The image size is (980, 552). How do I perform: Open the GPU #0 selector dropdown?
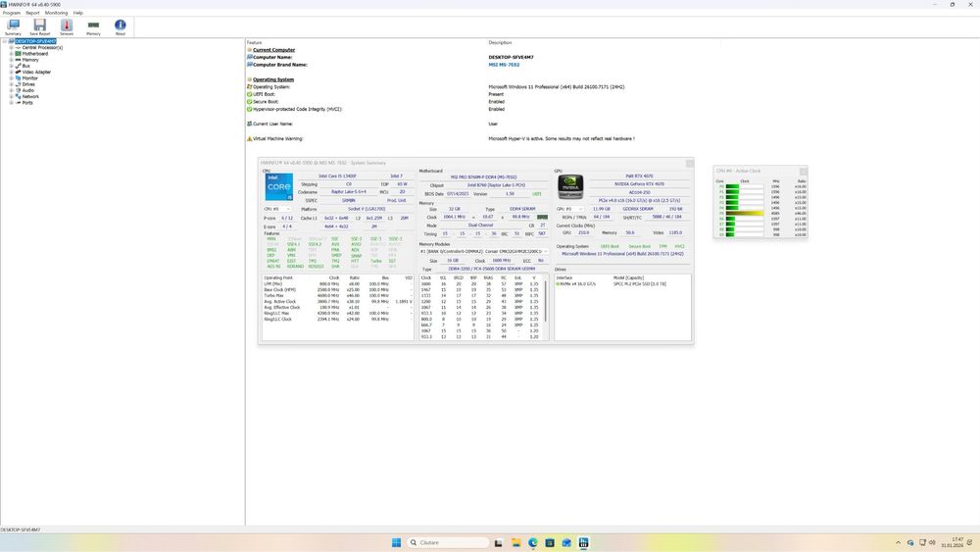(x=569, y=209)
